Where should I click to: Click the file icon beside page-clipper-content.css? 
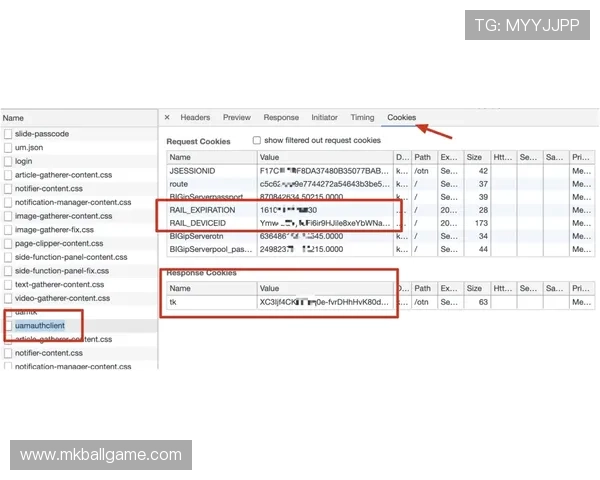click(8, 243)
